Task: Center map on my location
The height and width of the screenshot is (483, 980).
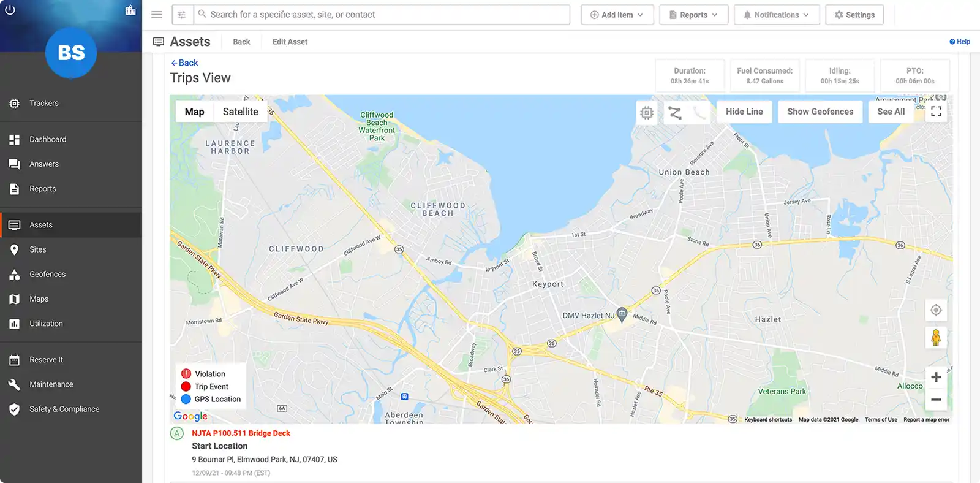Action: 935,310
